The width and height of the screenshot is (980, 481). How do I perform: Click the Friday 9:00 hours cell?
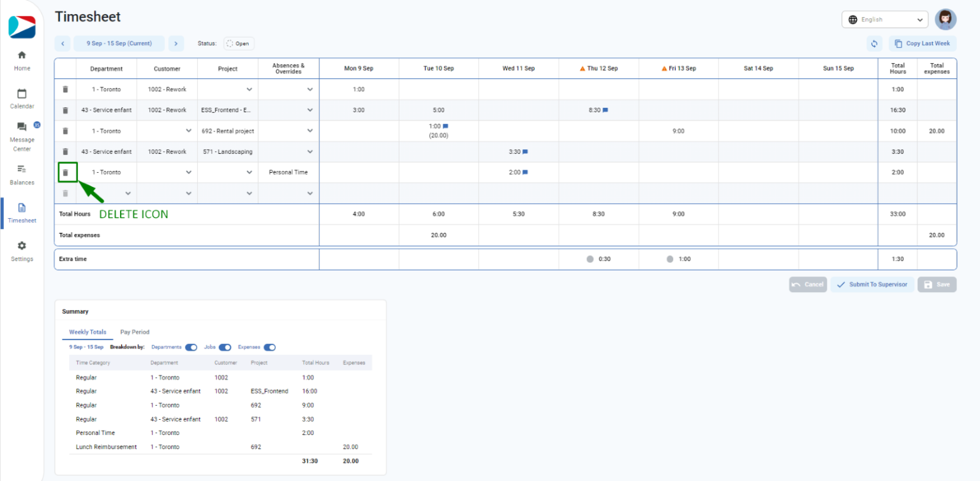pos(678,131)
